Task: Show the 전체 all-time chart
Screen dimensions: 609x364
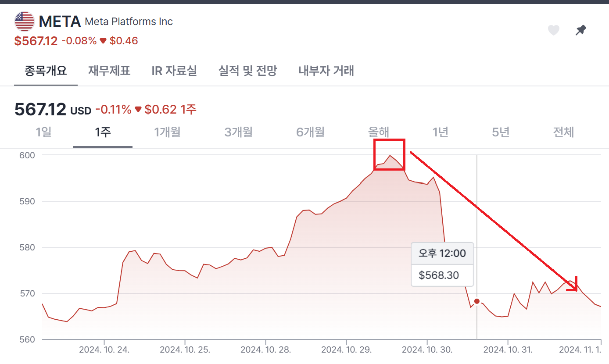Action: pos(563,132)
